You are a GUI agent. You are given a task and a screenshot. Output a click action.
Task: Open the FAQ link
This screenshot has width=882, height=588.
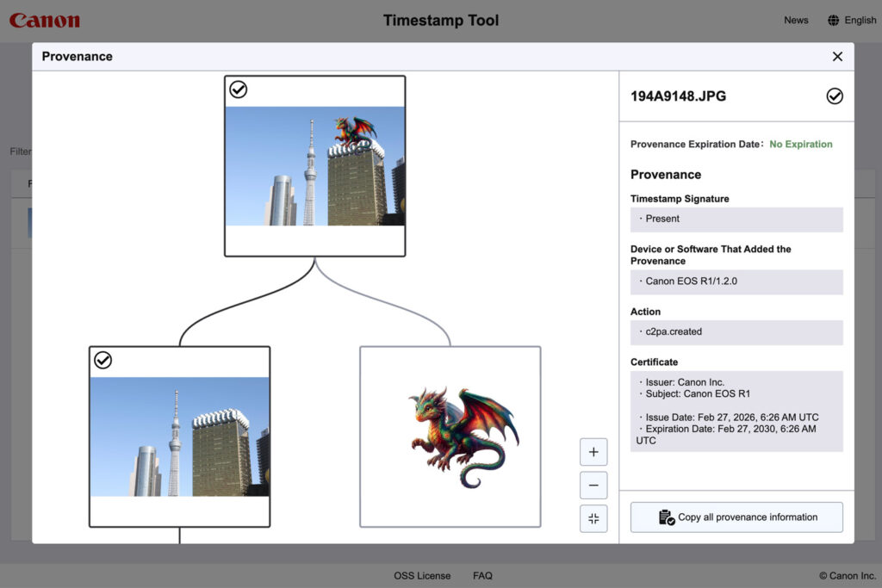pos(482,576)
